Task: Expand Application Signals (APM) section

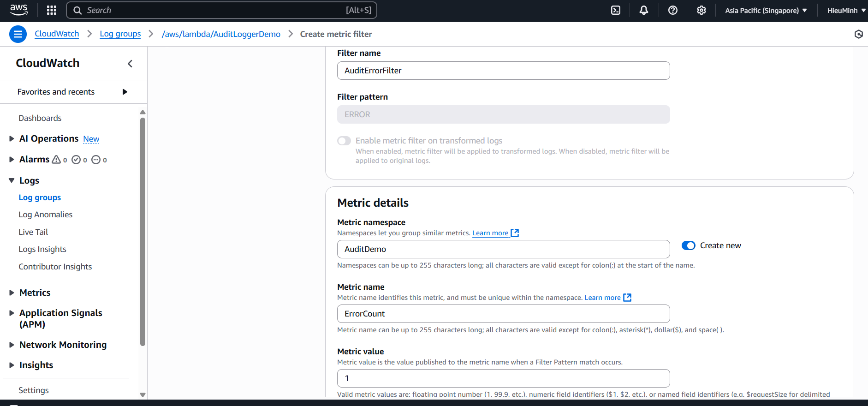Action: coord(12,313)
